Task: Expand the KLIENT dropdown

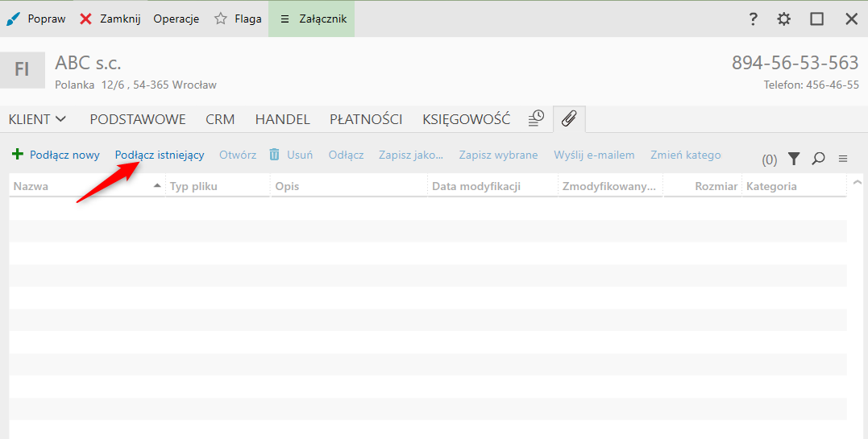Action: tap(37, 119)
